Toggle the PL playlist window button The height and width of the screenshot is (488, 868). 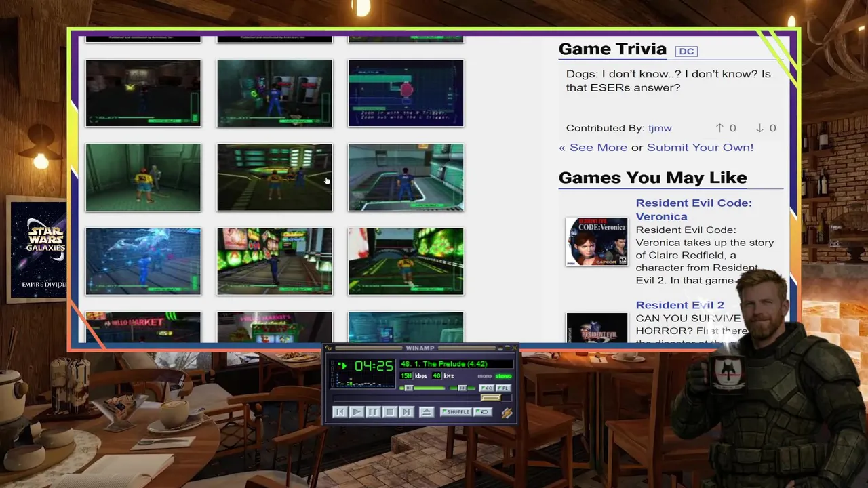point(504,388)
